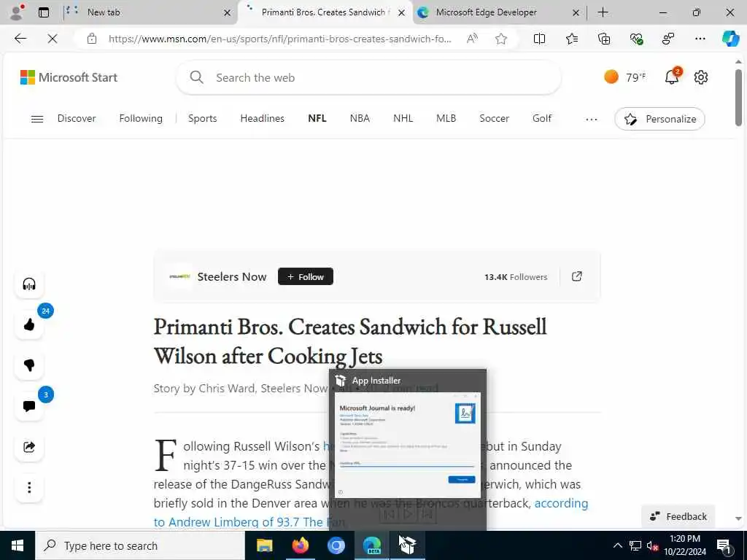The height and width of the screenshot is (560, 747).
Task: Open Edge Beta from the taskbar
Action: [372, 545]
